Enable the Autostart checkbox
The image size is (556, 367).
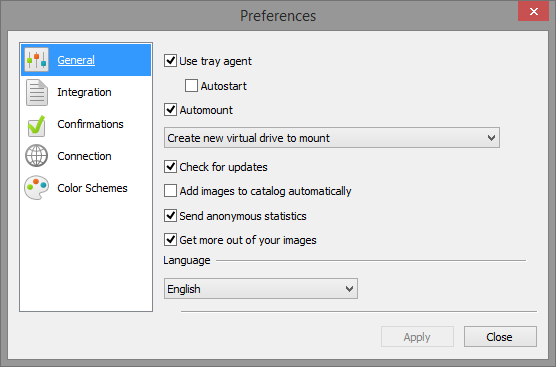coord(191,85)
